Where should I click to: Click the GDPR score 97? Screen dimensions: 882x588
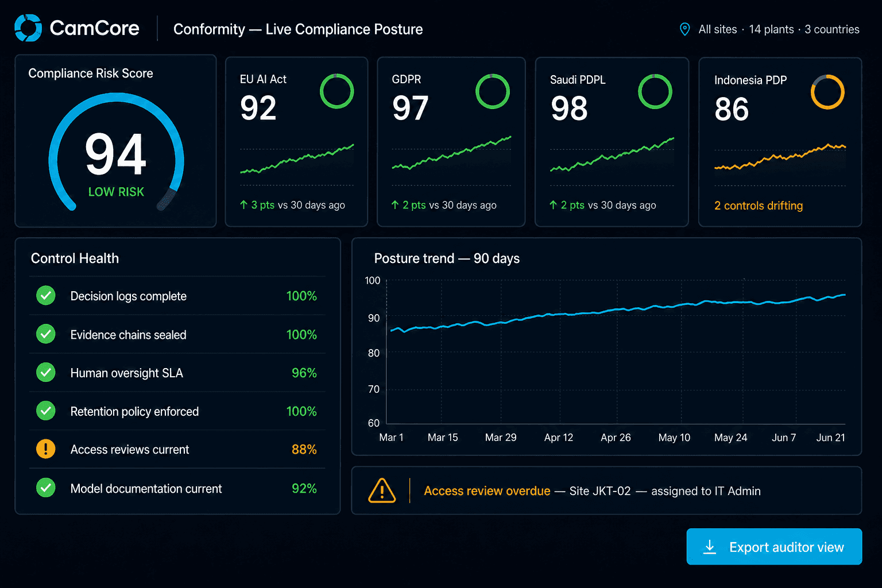coord(411,108)
